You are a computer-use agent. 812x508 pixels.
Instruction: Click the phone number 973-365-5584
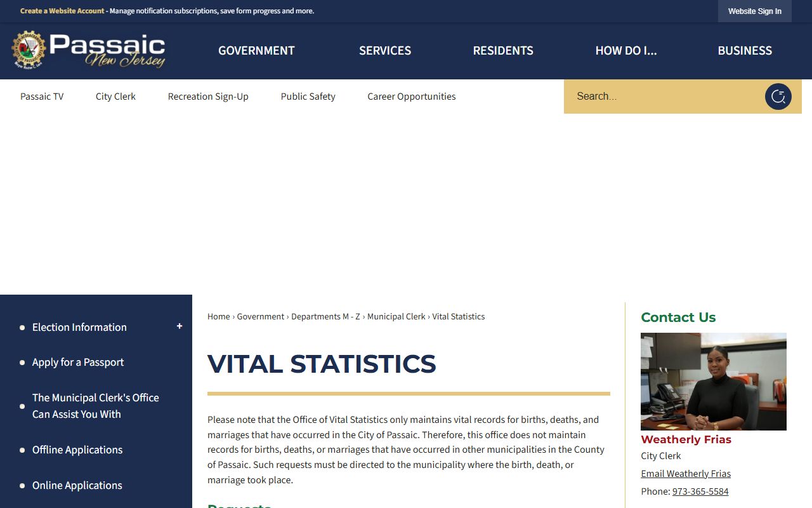[700, 491]
